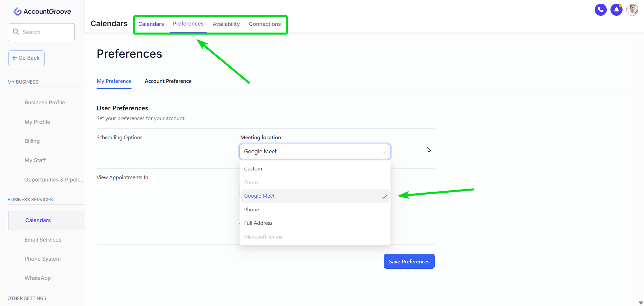The width and height of the screenshot is (644, 306).
Task: Click the scroll down arrow at page bottom
Action: (641, 303)
